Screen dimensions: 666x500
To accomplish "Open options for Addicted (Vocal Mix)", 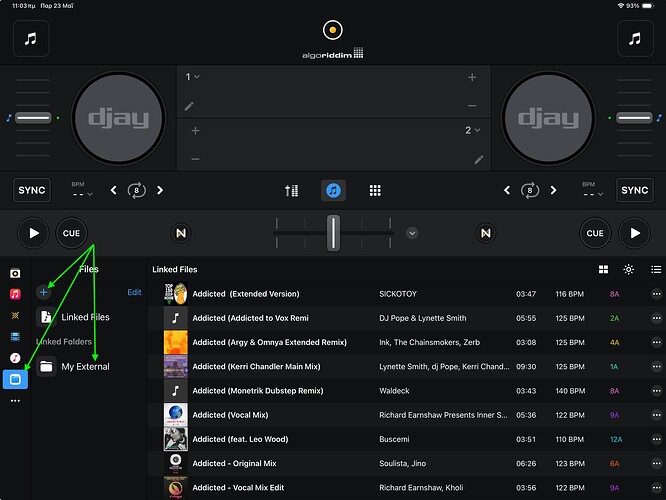I will [656, 415].
